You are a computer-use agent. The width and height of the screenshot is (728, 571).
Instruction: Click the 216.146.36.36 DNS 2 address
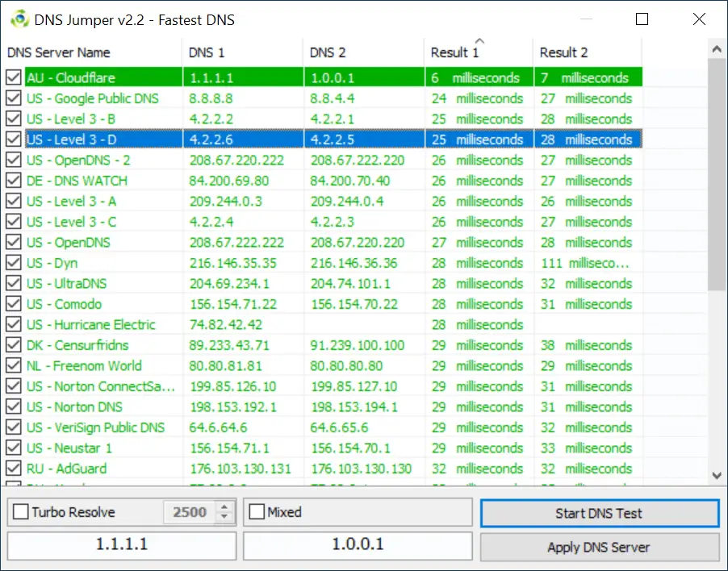click(354, 263)
